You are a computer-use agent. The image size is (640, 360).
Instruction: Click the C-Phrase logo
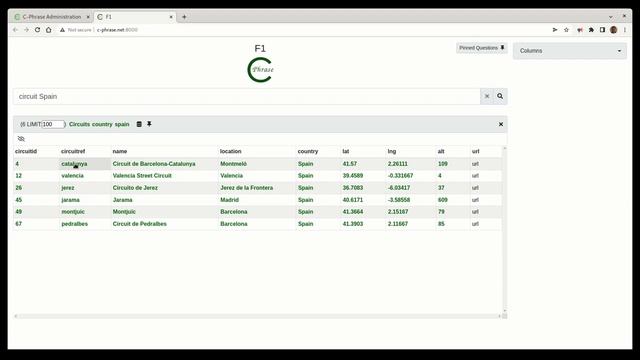(x=260, y=70)
